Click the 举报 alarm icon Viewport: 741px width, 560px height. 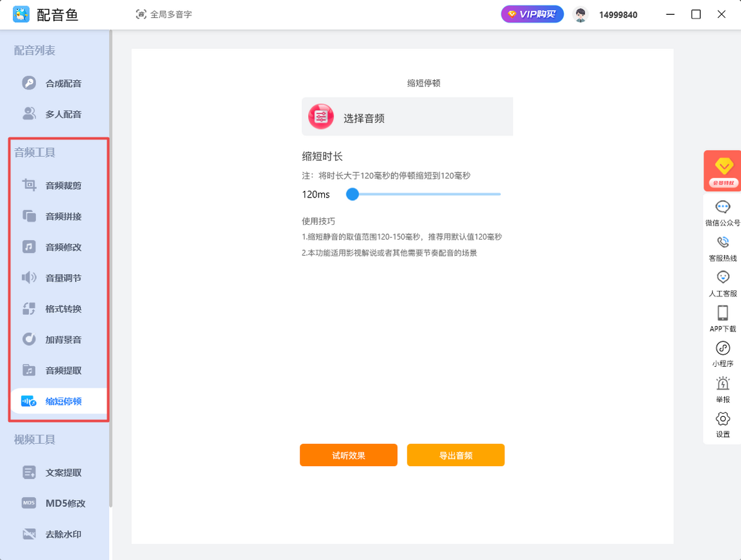pyautogui.click(x=722, y=383)
